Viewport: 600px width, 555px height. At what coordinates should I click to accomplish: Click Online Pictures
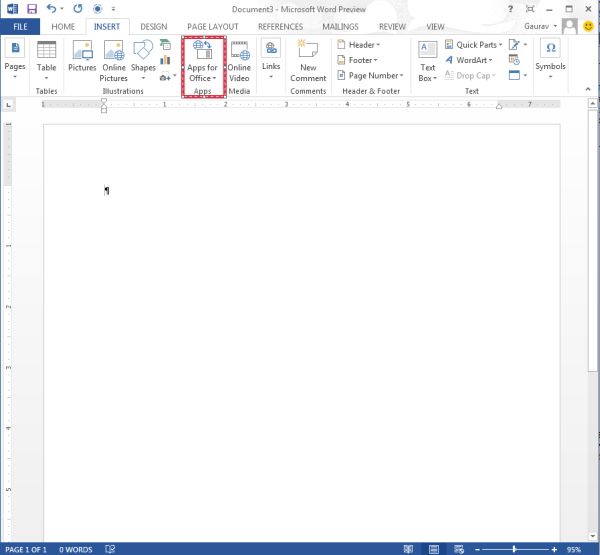(x=114, y=61)
